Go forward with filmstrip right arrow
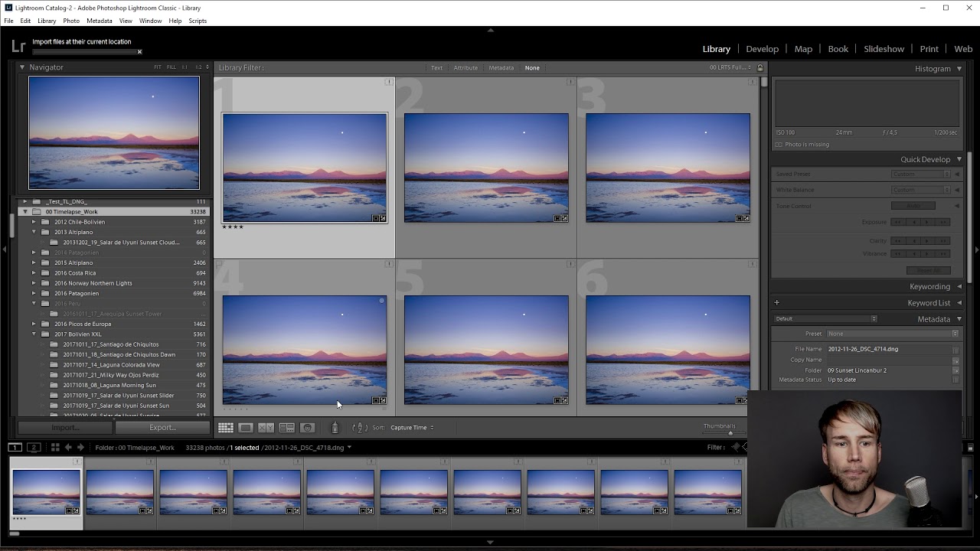This screenshot has height=551, width=980. point(80,447)
